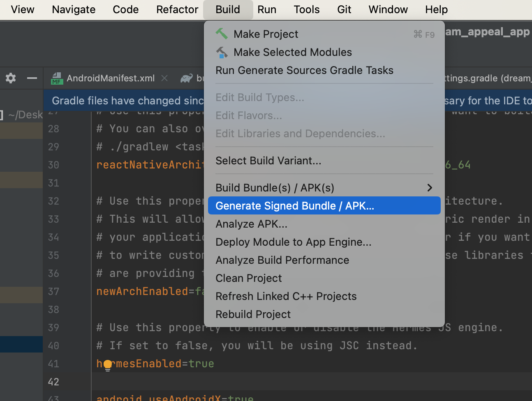This screenshot has height=401, width=532.
Task: Open the Tools menu
Action: [306, 9]
